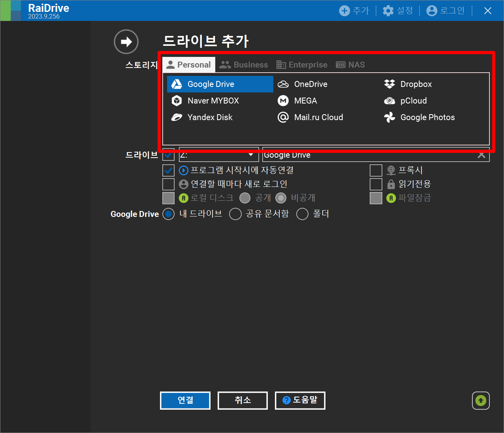Enable 읽기전용 read-only checkbox
504x433 pixels.
376,184
